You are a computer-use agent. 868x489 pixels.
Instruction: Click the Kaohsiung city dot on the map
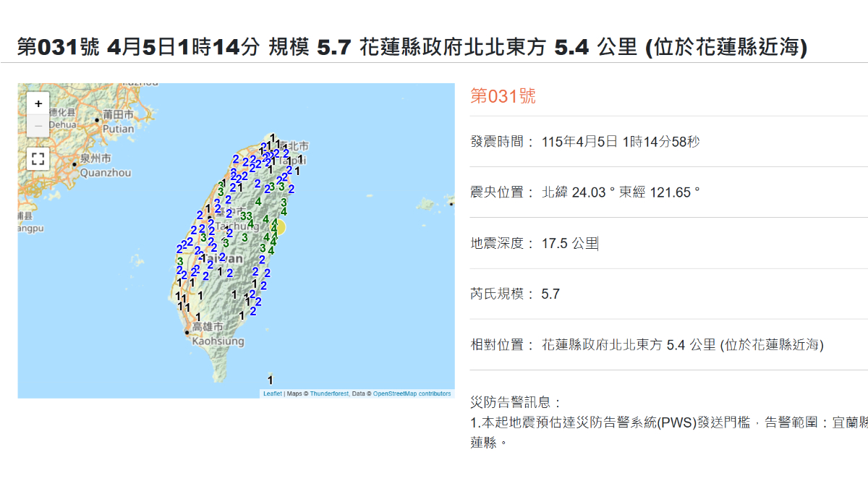187,333
